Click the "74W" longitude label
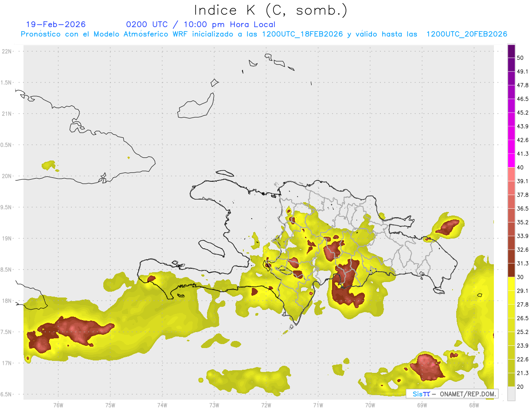532x411 pixels. point(162,405)
